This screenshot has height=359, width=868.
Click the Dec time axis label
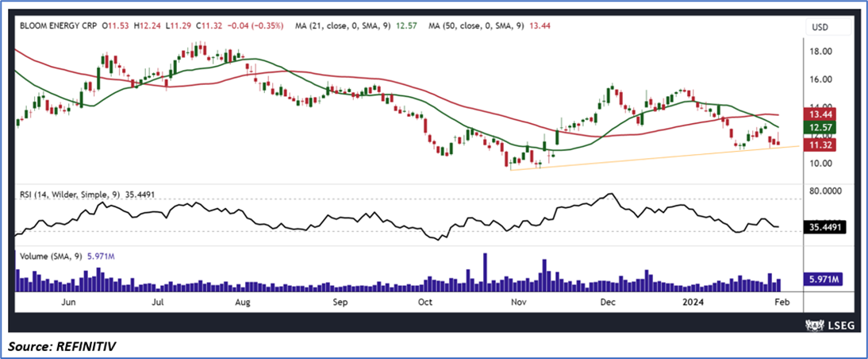609,303
